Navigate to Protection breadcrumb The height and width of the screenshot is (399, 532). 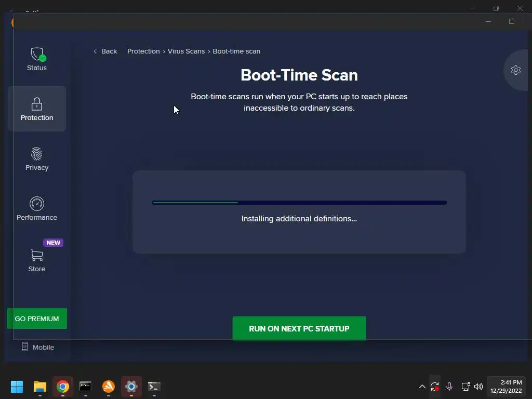click(143, 51)
